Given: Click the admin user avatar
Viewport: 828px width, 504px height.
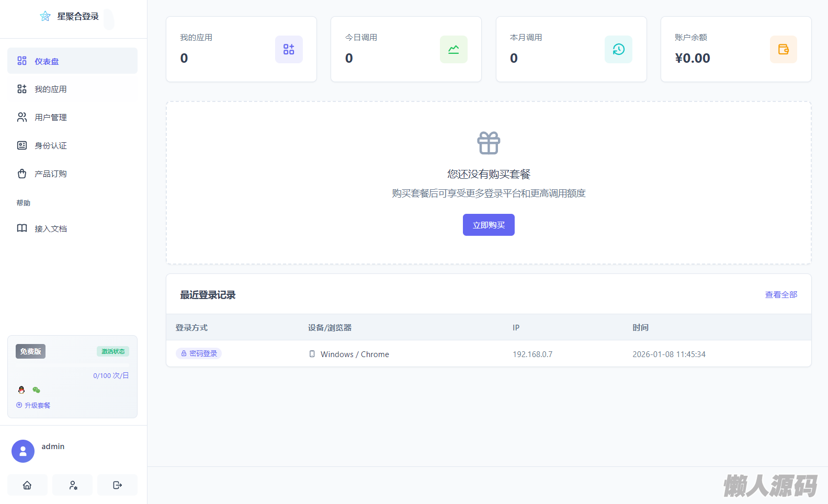Looking at the screenshot, I should click(x=23, y=451).
